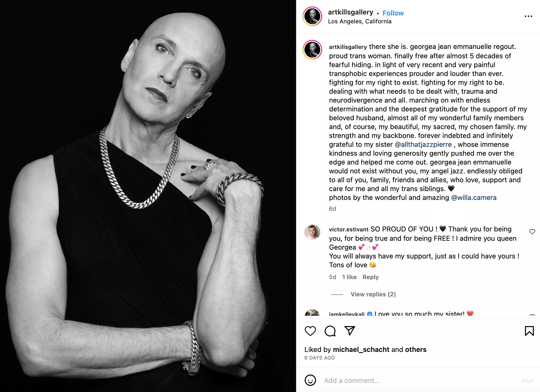Open artkillsgallery header profile picture
Viewport: 540px width, 392px height.
point(312,16)
